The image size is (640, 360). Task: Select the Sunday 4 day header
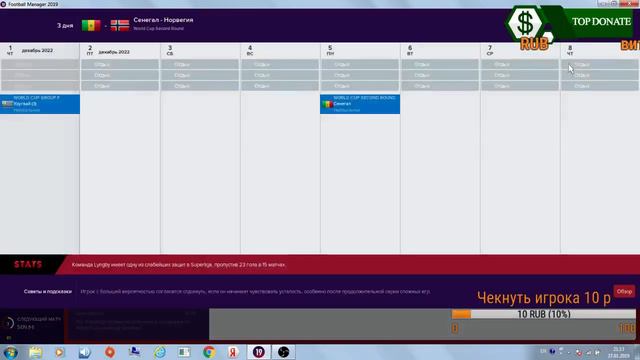click(x=280, y=50)
